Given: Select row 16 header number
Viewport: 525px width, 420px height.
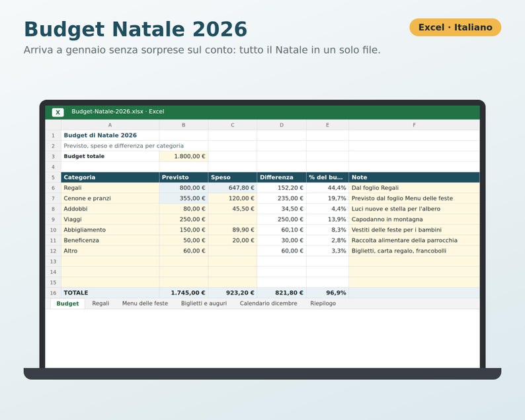Looking at the screenshot, I should 54,293.
